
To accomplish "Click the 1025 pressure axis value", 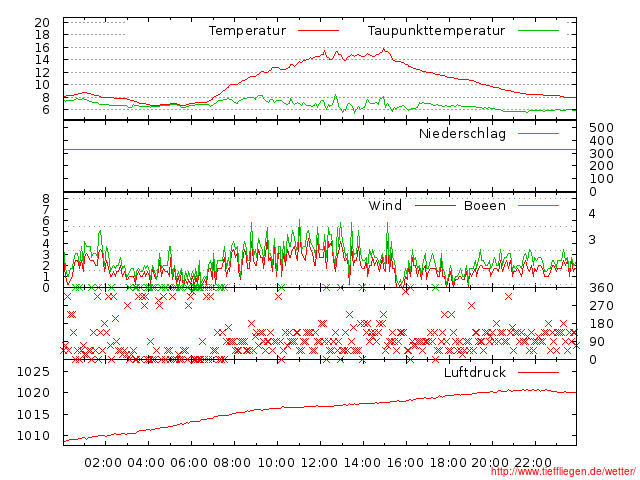I will click(33, 372).
